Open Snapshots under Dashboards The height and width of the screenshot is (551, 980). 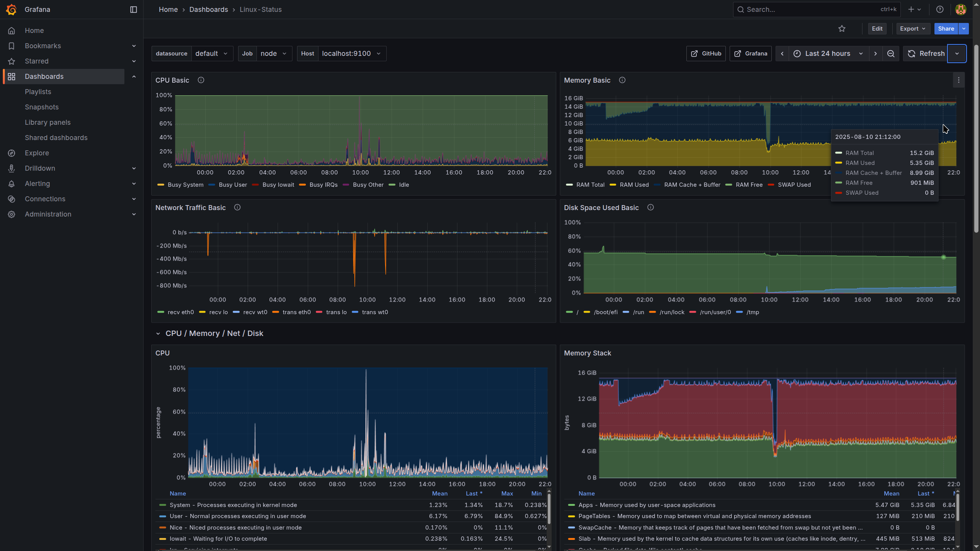tap(42, 107)
